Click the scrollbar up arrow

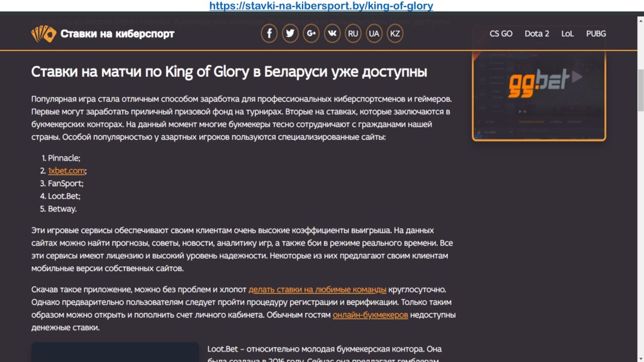(x=641, y=21)
